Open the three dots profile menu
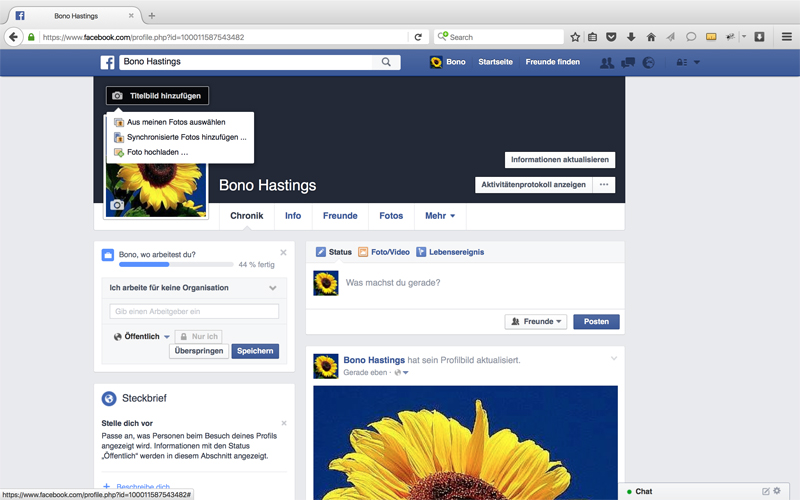 pyautogui.click(x=604, y=185)
